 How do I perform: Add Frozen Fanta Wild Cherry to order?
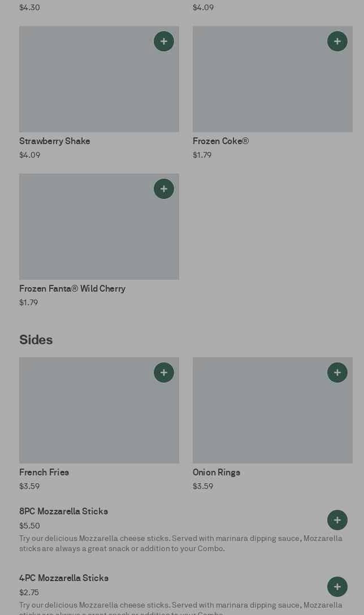pyautogui.click(x=164, y=189)
